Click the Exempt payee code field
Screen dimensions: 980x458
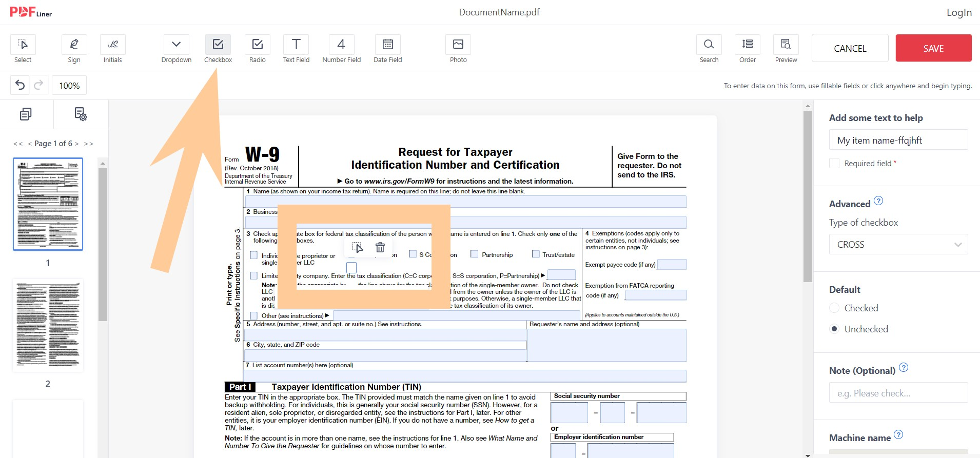pyautogui.click(x=672, y=264)
